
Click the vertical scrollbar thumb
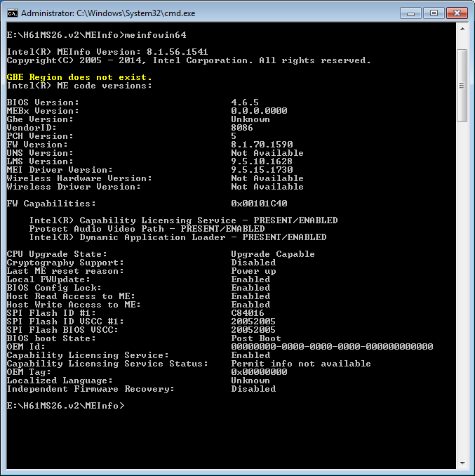[x=462, y=86]
